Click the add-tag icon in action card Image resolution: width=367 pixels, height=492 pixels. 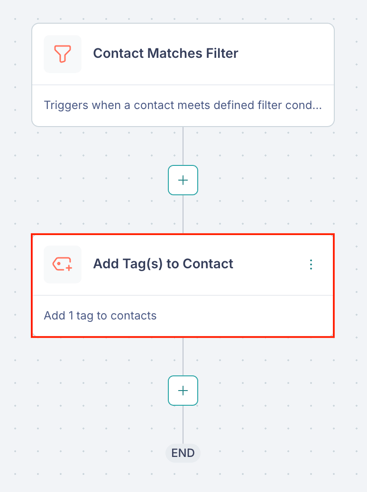[x=62, y=264]
